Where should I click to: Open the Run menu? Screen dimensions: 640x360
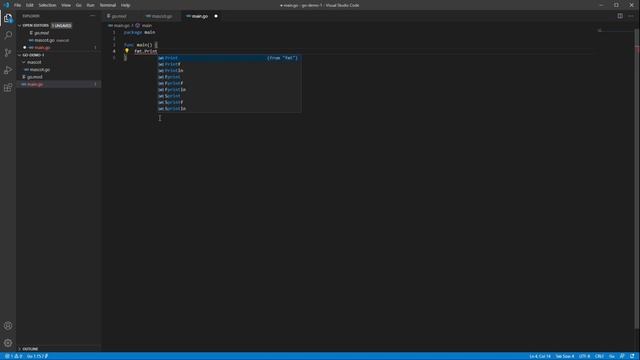[x=90, y=5]
